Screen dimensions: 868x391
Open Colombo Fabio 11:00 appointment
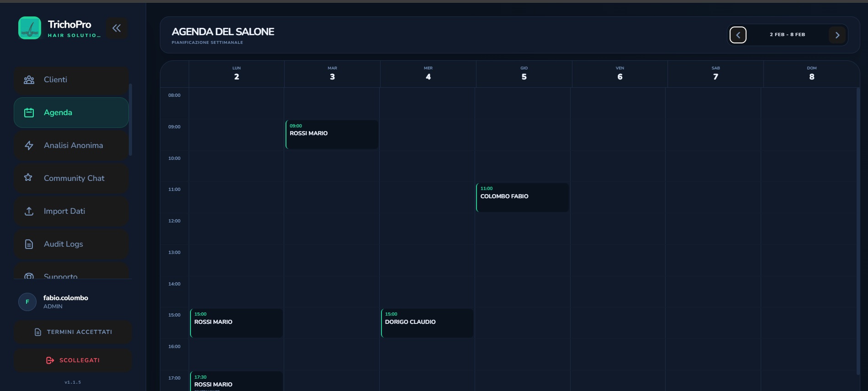[x=523, y=197]
